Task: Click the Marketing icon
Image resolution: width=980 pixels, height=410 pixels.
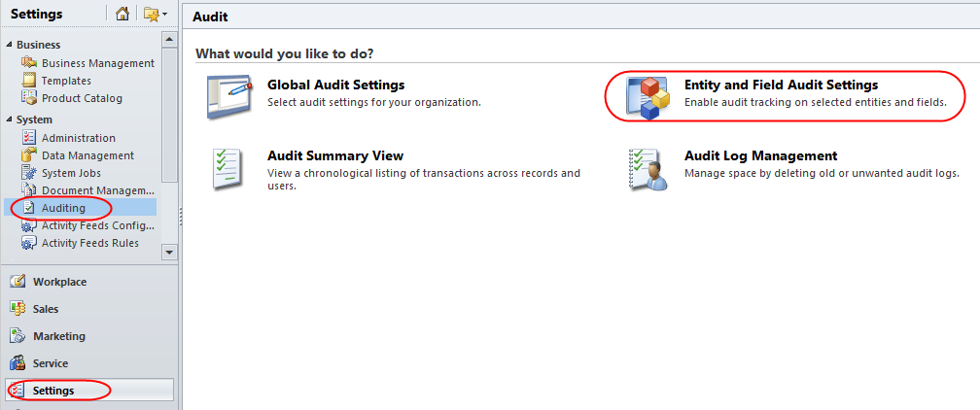Action: [x=17, y=335]
